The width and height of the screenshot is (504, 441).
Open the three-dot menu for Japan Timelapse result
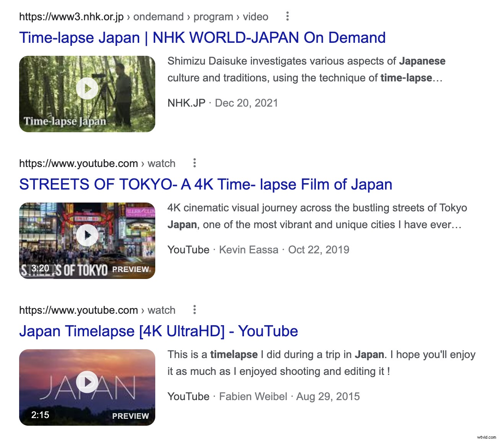[x=195, y=310]
